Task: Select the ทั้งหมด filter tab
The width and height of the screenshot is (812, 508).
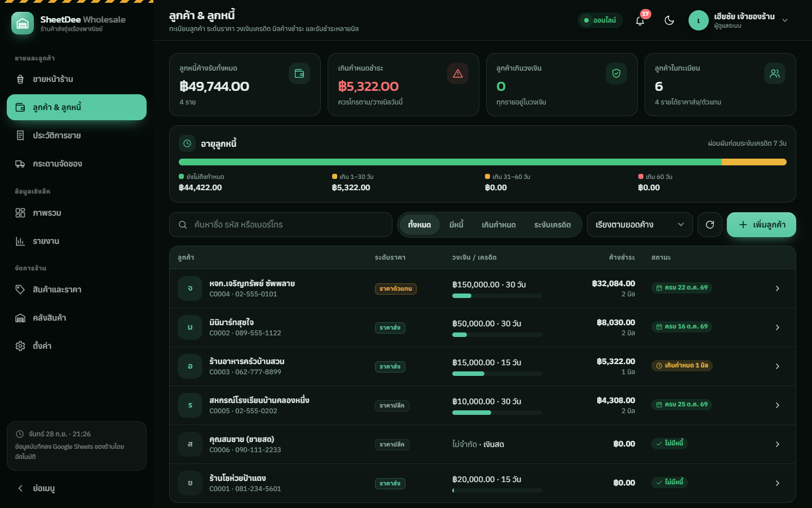Action: 420,225
